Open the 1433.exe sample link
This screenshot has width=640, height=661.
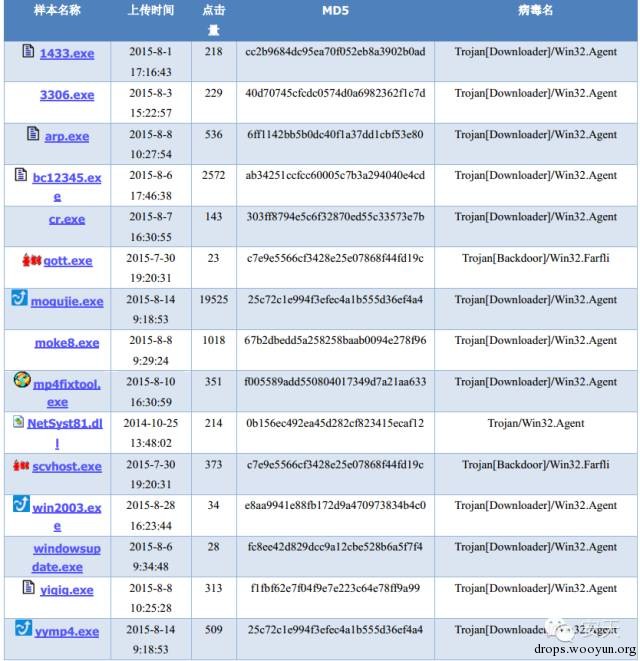[x=67, y=53]
